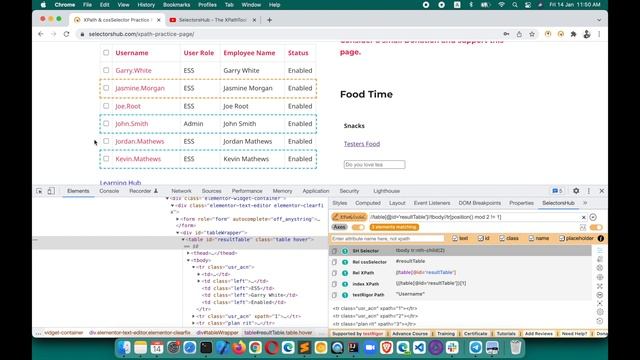
Task: Tick the Garry.White row checkbox
Action: click(x=106, y=70)
